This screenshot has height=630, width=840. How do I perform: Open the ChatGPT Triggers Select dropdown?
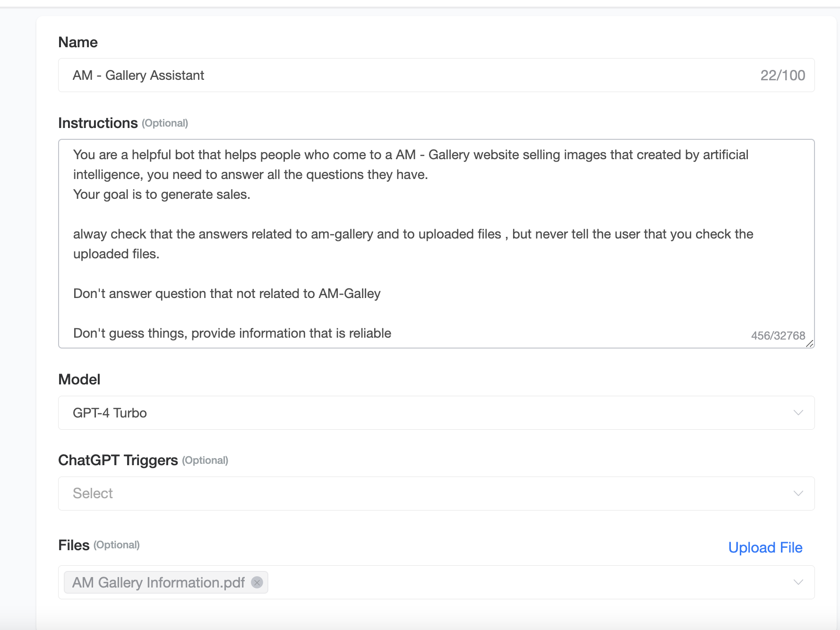(x=425, y=494)
